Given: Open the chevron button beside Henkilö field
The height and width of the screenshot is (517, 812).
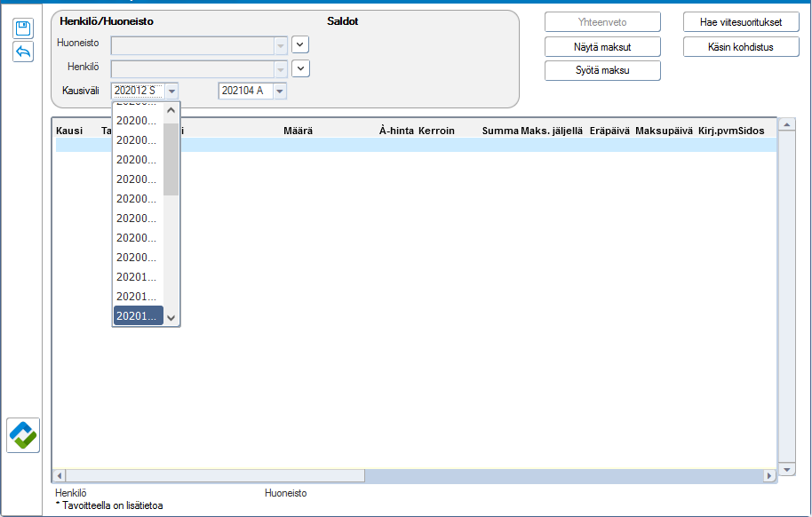Looking at the screenshot, I should pyautogui.click(x=300, y=68).
